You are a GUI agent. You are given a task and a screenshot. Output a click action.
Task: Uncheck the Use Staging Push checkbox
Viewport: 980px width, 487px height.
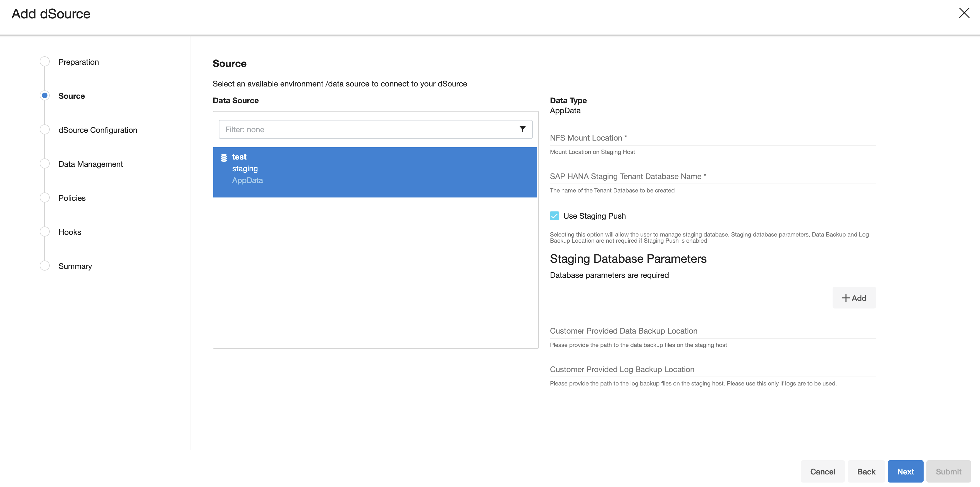click(554, 216)
